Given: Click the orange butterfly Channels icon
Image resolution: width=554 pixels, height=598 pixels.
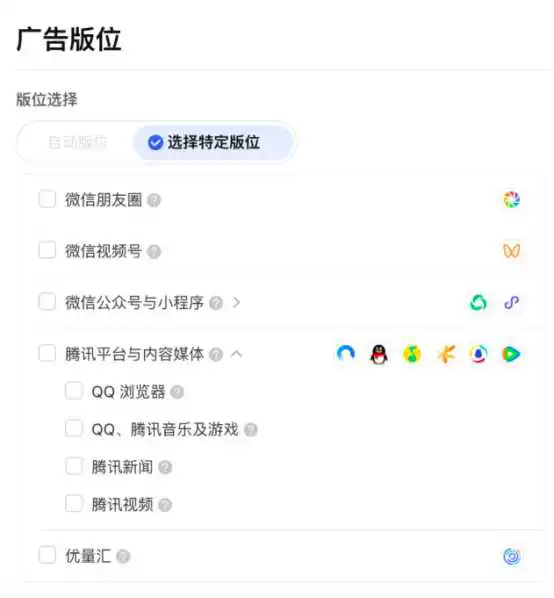Looking at the screenshot, I should (511, 251).
